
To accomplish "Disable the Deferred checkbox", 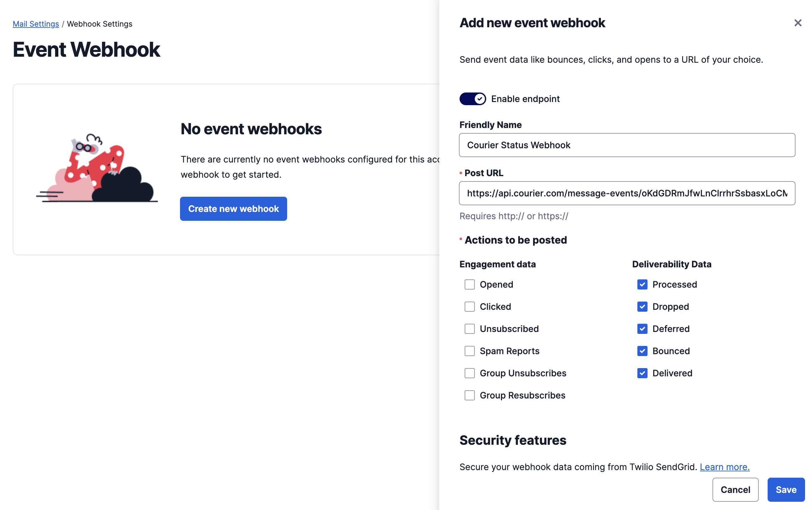I will [x=642, y=329].
